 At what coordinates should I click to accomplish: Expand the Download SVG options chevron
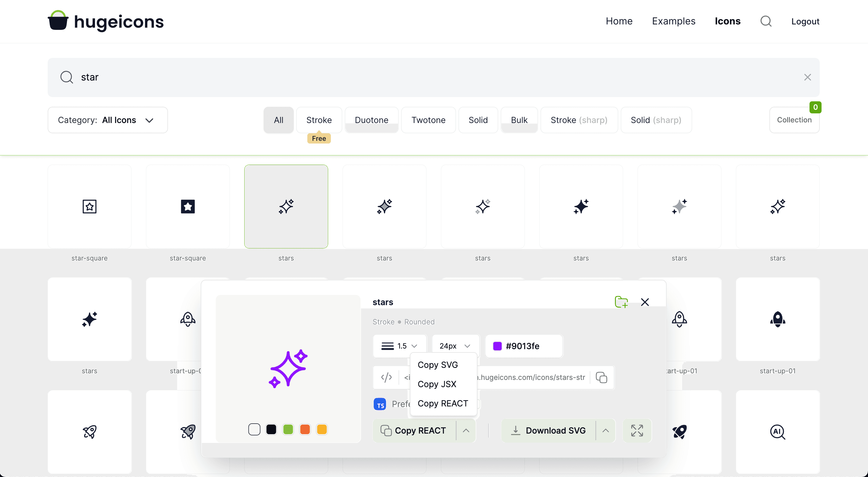point(605,430)
